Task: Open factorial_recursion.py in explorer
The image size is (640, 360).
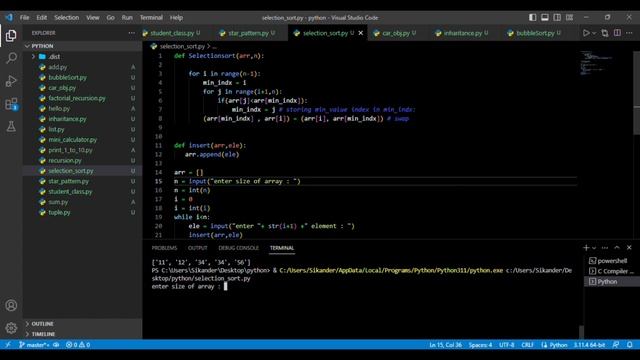Action: [82, 98]
